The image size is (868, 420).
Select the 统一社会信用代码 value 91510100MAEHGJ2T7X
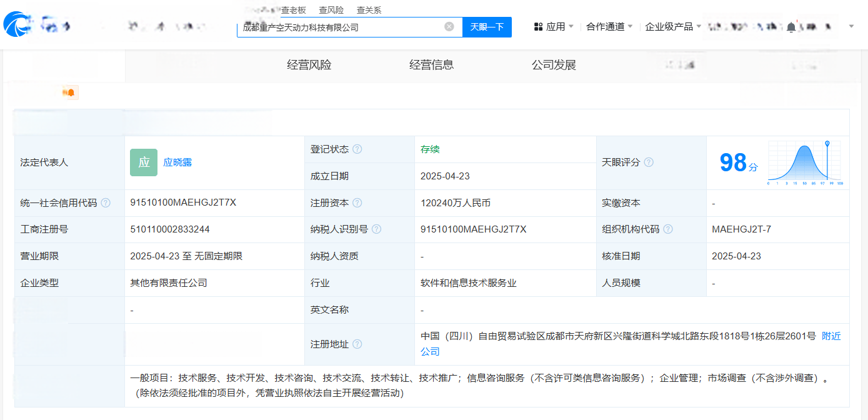(x=183, y=202)
